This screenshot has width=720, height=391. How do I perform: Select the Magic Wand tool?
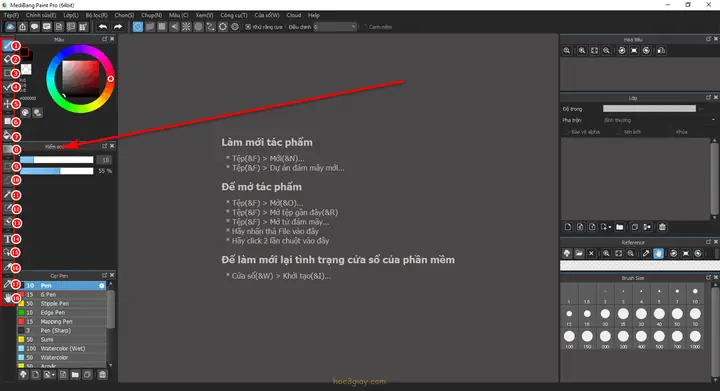click(x=7, y=195)
